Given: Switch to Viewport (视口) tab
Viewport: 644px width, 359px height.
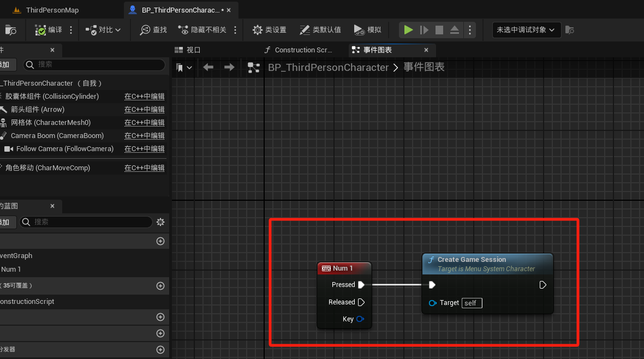Looking at the screenshot, I should coord(188,50).
